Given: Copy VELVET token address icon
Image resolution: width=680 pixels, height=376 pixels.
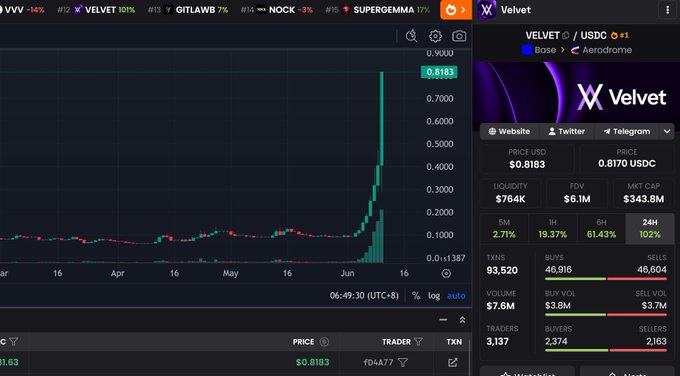Looking at the screenshot, I should (566, 36).
